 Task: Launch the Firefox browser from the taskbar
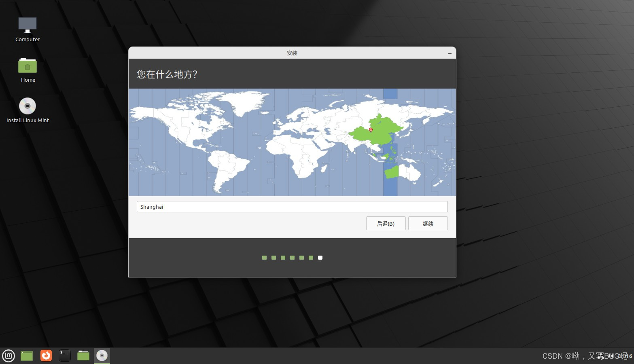[x=46, y=356]
